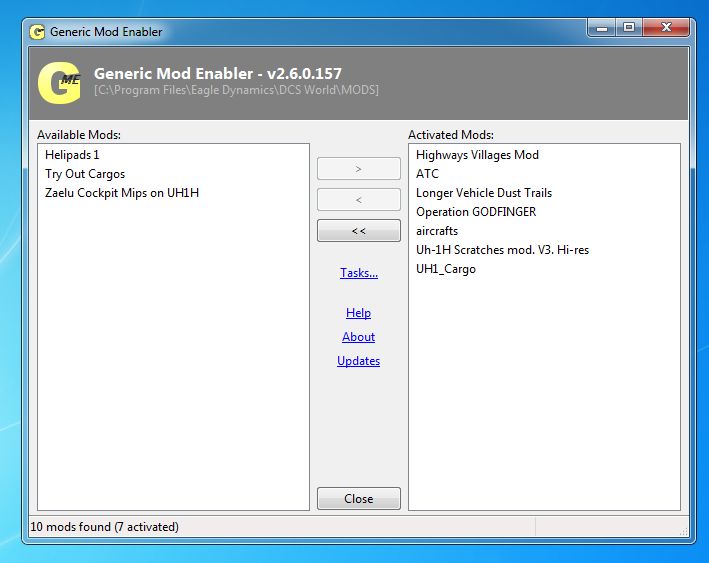Click the '10 mods found' status text
This screenshot has height=563, width=709.
104,527
